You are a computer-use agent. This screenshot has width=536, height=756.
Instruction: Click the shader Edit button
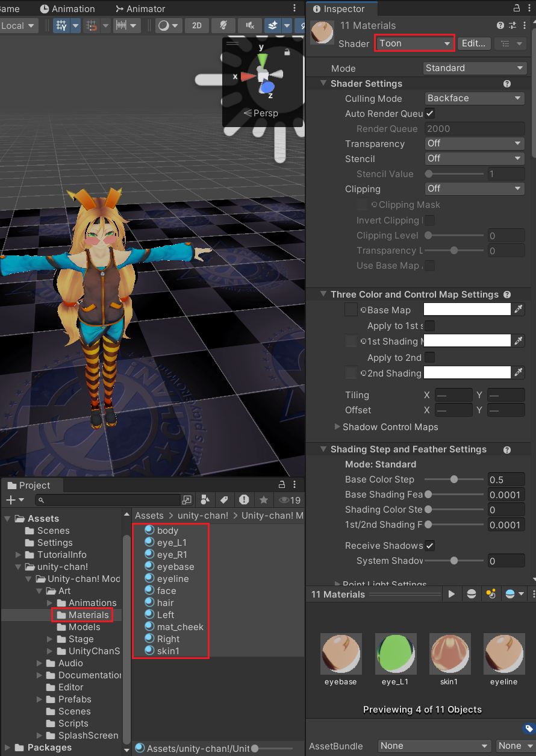(x=474, y=43)
